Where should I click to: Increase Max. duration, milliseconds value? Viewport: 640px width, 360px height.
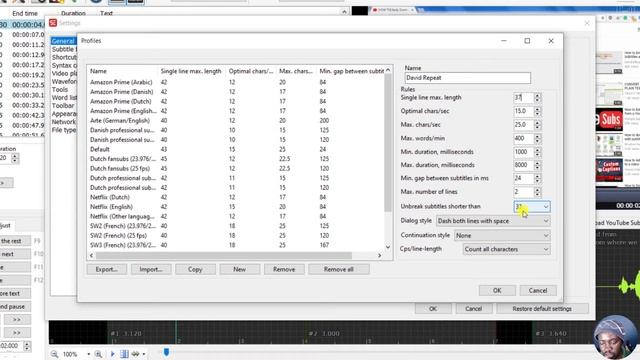pos(537,163)
